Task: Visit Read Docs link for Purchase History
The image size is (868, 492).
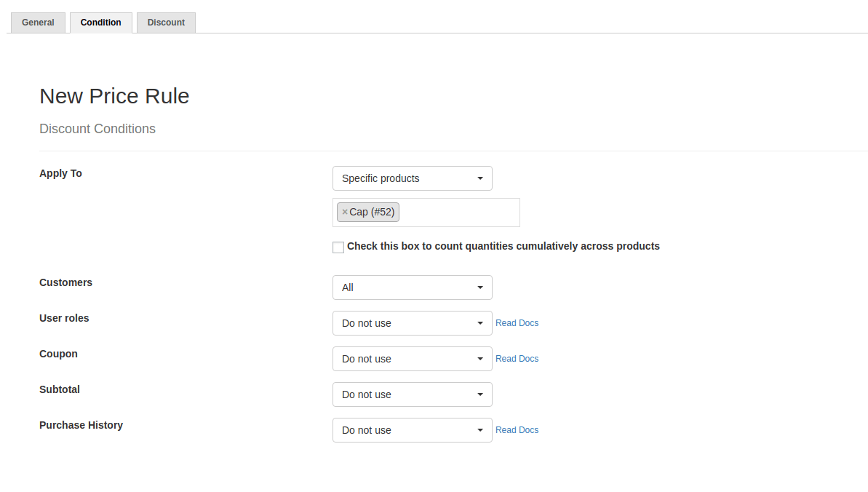Action: [517, 430]
